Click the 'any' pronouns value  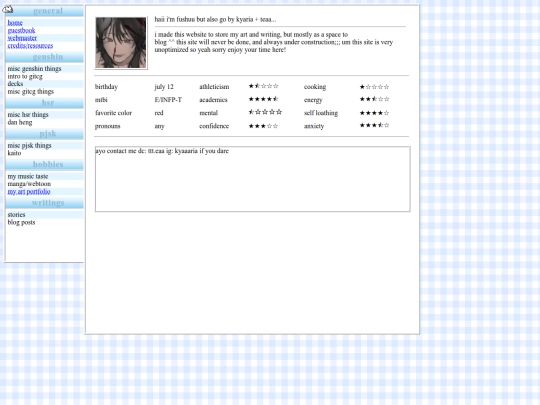click(x=159, y=126)
